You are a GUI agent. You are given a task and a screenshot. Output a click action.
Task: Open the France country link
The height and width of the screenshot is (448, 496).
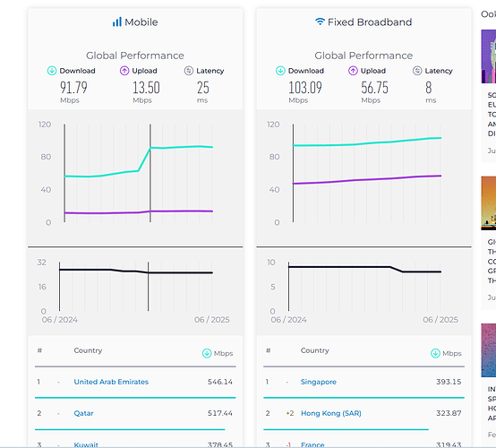[x=312, y=444]
